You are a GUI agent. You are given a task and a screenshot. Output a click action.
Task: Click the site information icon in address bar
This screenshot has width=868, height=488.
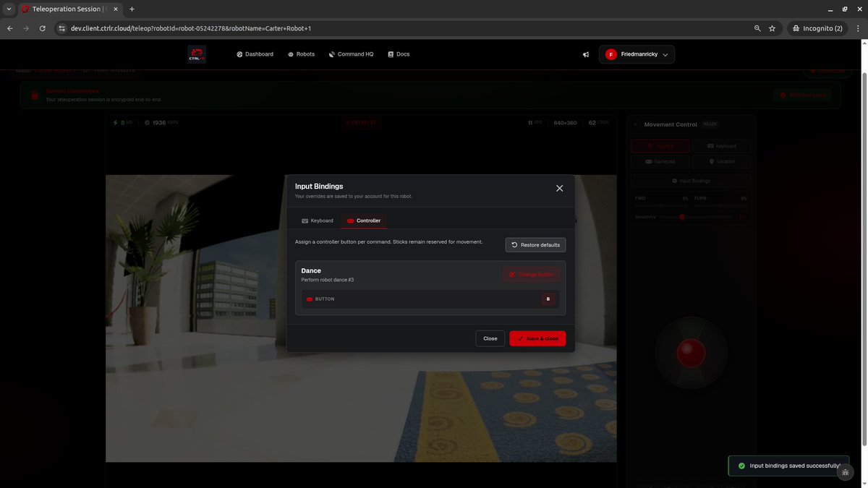point(62,28)
